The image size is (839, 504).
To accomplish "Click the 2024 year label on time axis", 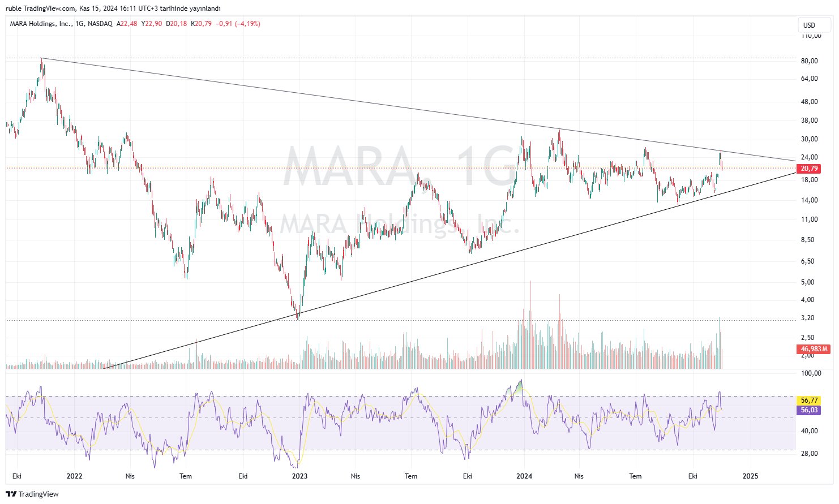I will (524, 476).
